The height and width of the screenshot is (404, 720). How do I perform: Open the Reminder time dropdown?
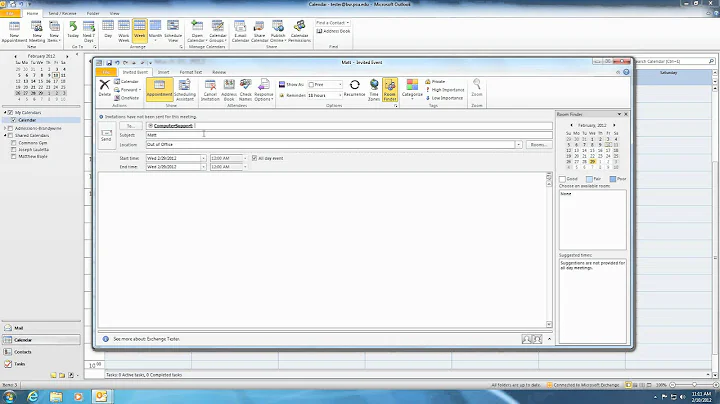(340, 95)
